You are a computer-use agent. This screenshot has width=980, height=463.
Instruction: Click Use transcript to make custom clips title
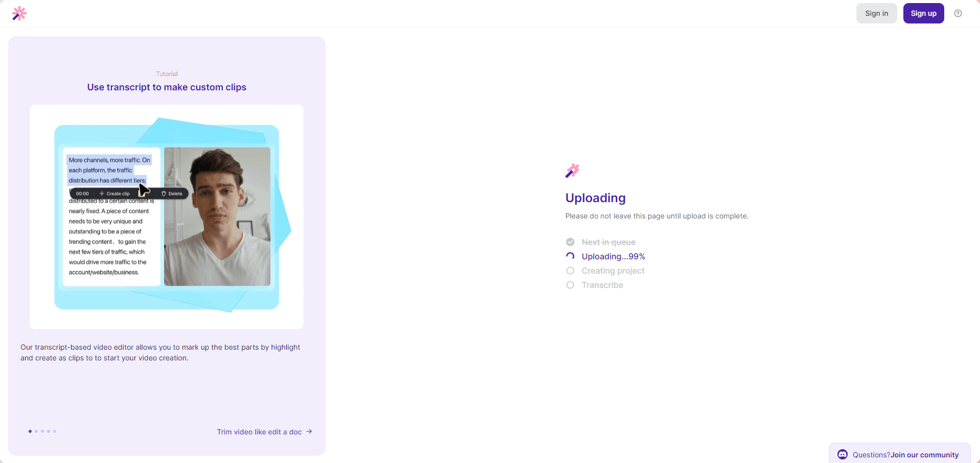click(x=167, y=87)
